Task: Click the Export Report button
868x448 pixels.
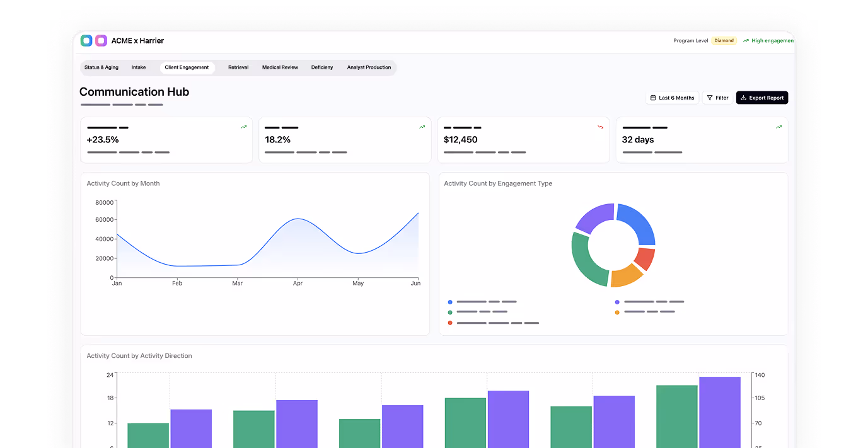Action: click(x=761, y=98)
